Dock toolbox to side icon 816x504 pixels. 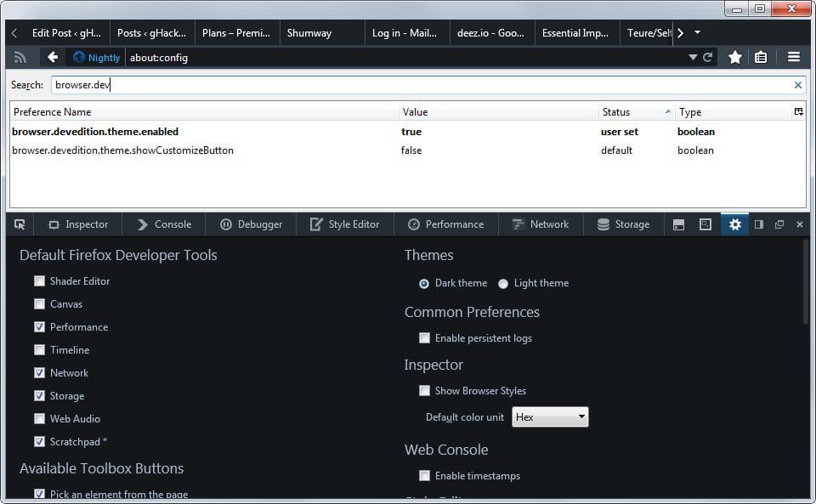(x=759, y=224)
